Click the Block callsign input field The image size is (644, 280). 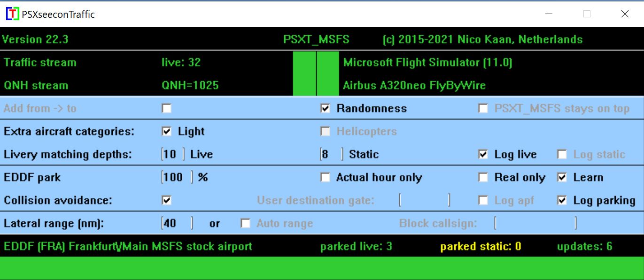[535, 223]
